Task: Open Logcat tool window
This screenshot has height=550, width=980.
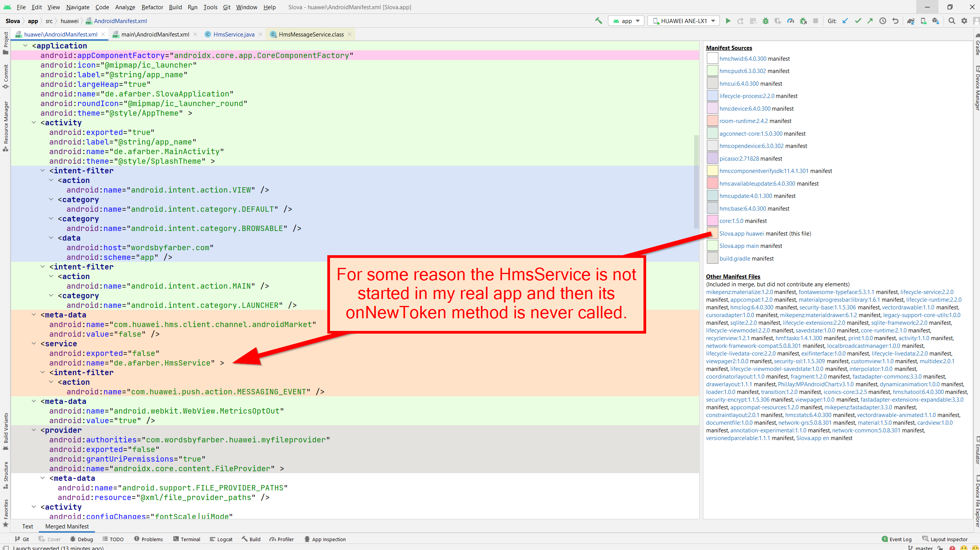Action: click(x=221, y=539)
